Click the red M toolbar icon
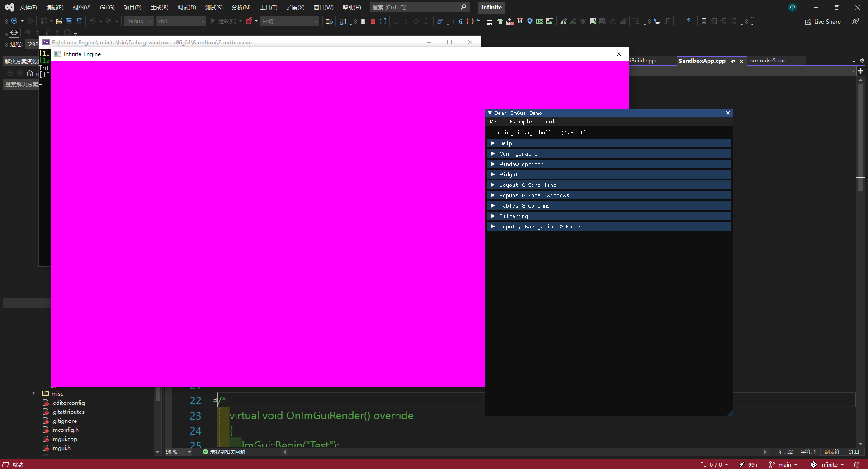This screenshot has width=868, height=469. tap(520, 21)
